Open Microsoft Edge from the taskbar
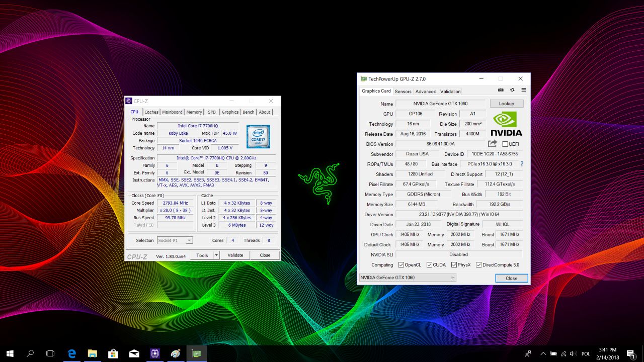The width and height of the screenshot is (644, 362). point(71,353)
